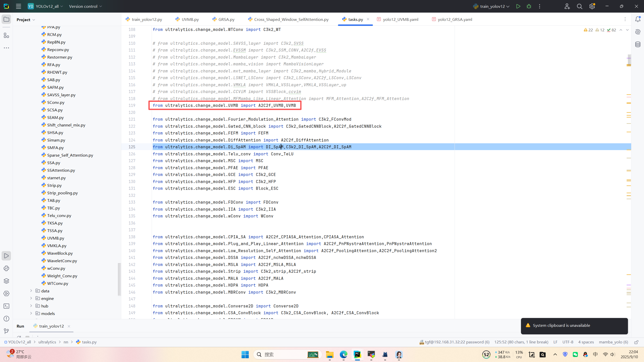Open the Terminal tool window
The height and width of the screenshot is (362, 644).
[6, 306]
